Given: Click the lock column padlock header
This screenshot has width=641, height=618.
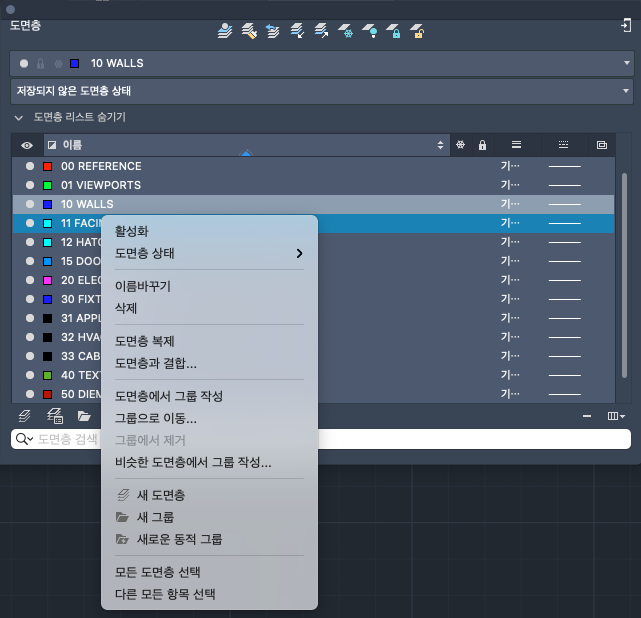Looking at the screenshot, I should 482,145.
